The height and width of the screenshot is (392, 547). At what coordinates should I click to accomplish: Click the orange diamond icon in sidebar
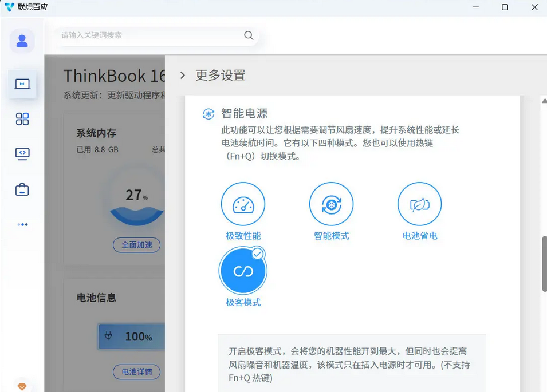tap(22, 386)
